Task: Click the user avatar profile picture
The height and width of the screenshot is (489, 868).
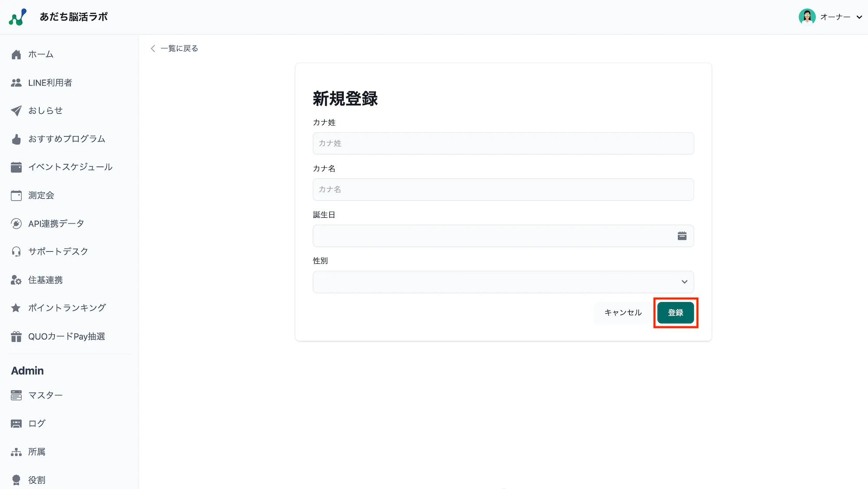Action: coord(807,16)
